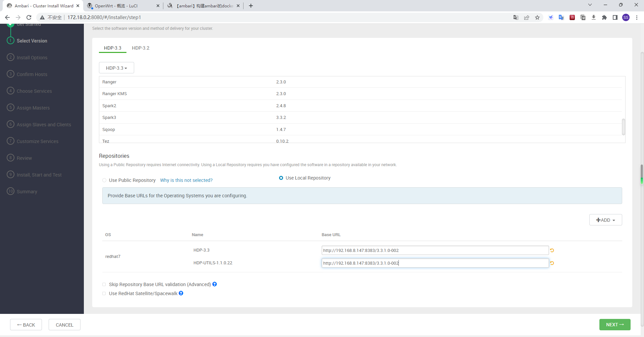
Task: Click the HDP-3.3 Base URL field
Action: click(x=435, y=250)
